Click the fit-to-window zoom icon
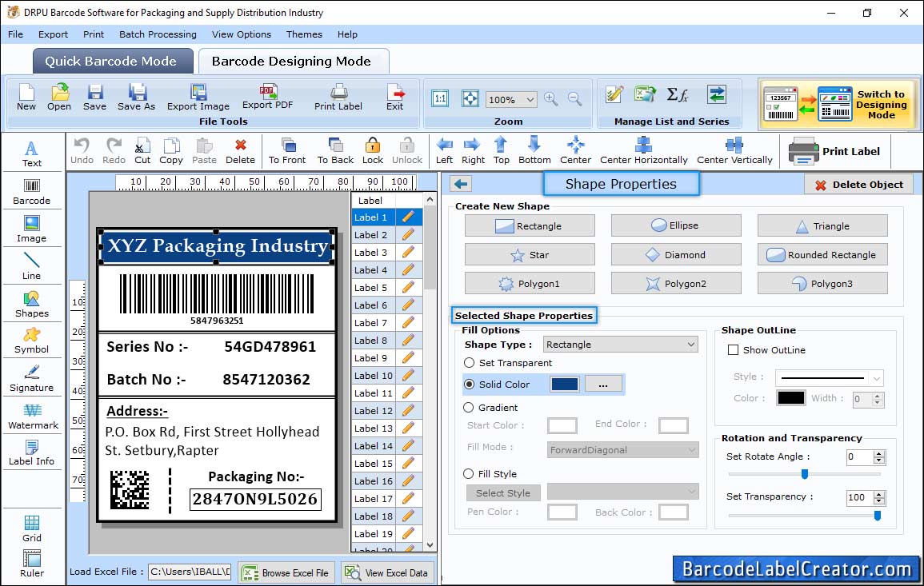Image resolution: width=924 pixels, height=586 pixels. pos(470,98)
